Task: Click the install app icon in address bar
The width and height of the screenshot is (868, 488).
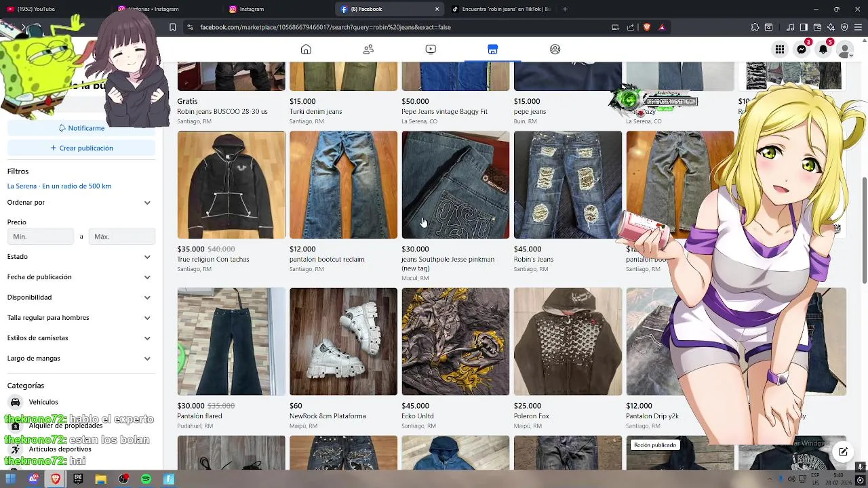Action: tap(615, 27)
